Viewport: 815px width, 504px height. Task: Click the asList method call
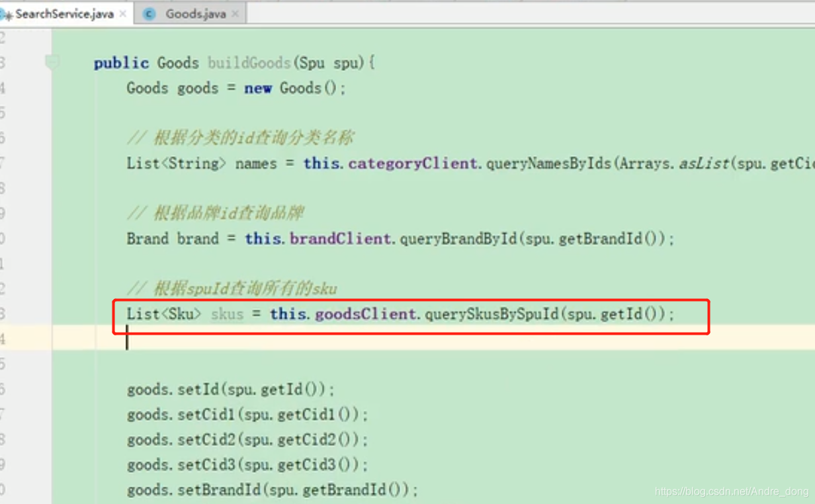pyautogui.click(x=704, y=163)
